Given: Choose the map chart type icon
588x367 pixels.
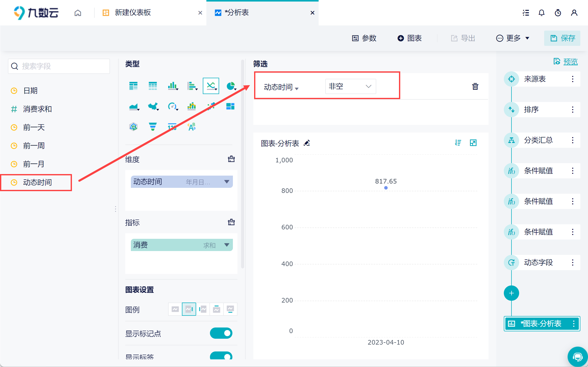Looking at the screenshot, I should pyautogui.click(x=153, y=106).
